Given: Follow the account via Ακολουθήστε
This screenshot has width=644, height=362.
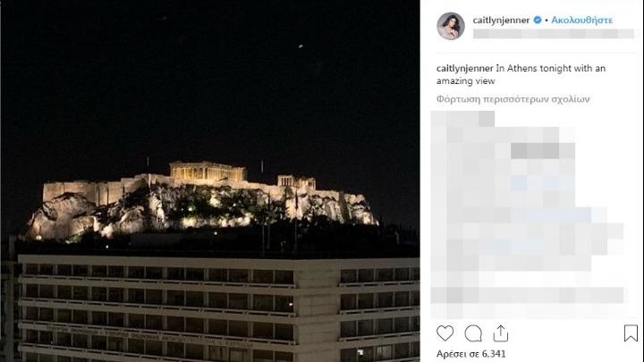Looking at the screenshot, I should point(581,20).
